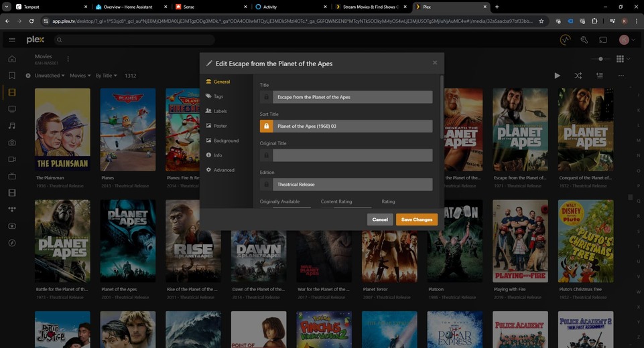Unlock the Sort Title field lock
This screenshot has height=348, width=644.
click(x=266, y=126)
